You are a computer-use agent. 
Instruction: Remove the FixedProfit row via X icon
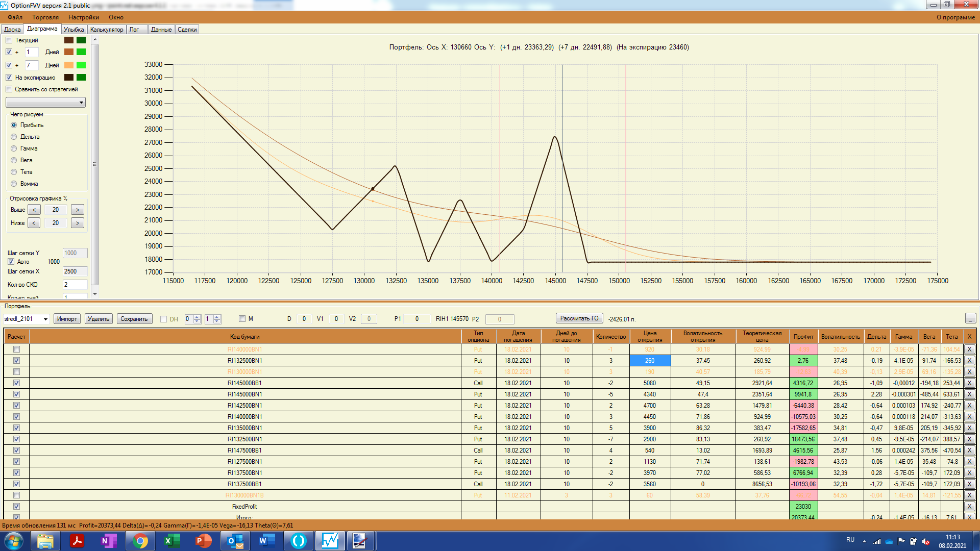(969, 507)
